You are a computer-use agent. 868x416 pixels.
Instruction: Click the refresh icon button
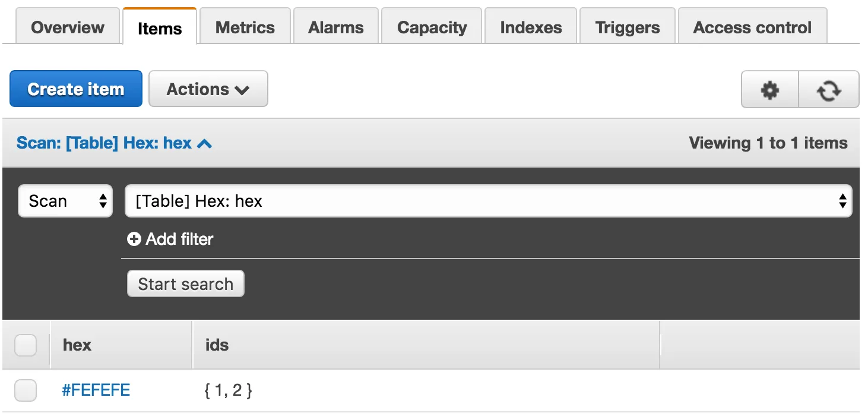click(829, 90)
